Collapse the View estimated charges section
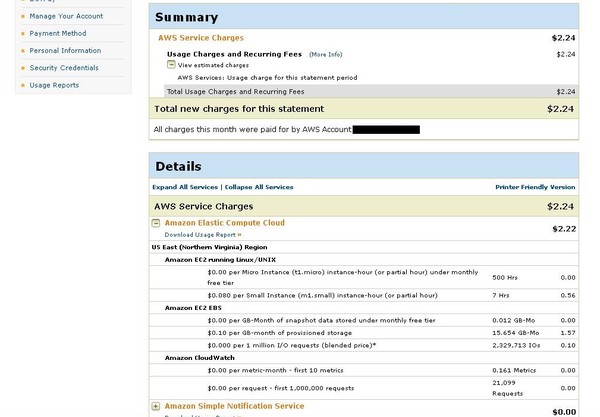600x417 pixels. pyautogui.click(x=171, y=64)
